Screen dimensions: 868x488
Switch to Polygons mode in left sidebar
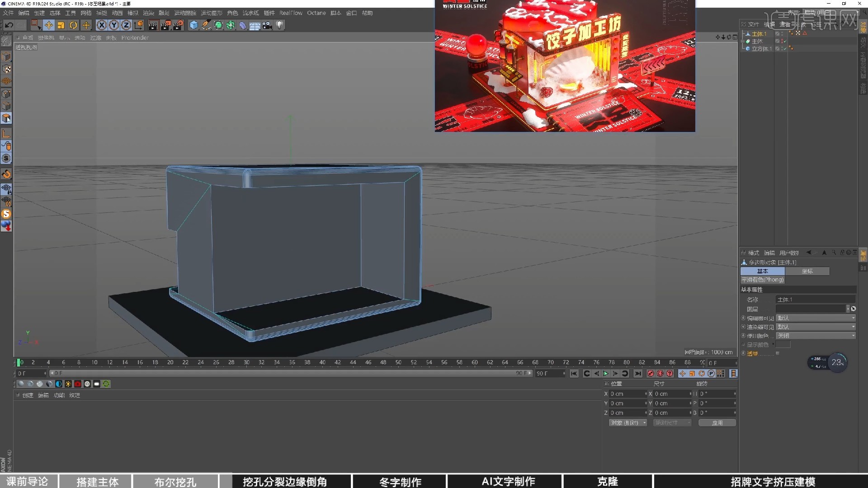pos(6,118)
